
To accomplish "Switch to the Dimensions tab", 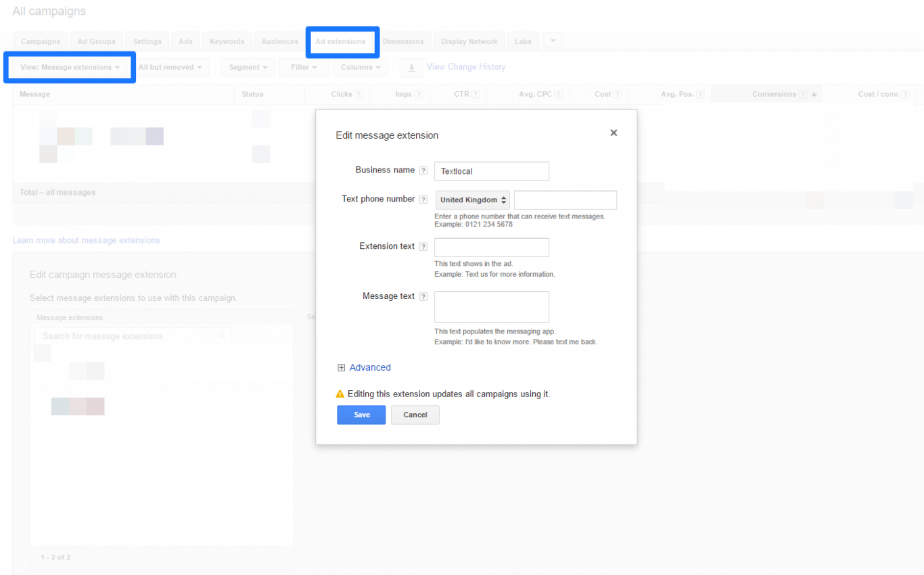I will tap(404, 41).
